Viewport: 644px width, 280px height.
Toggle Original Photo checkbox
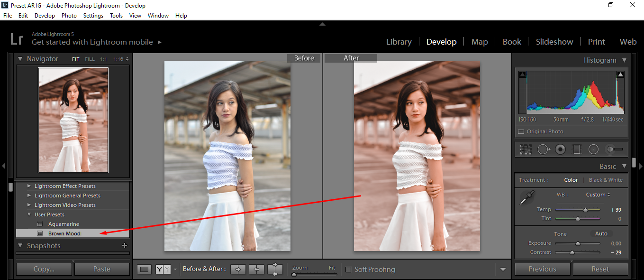coord(521,131)
